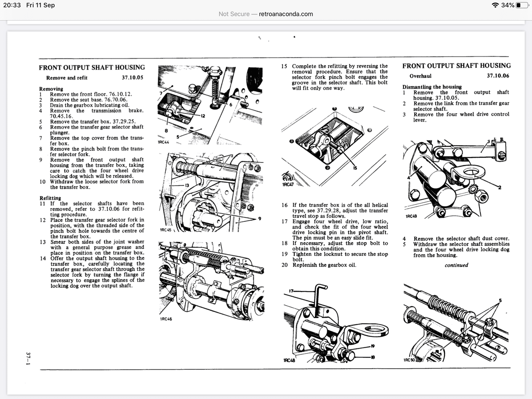The height and width of the screenshot is (399, 532).
Task: Tap step 7 Remove the top cover
Action: click(x=91, y=141)
